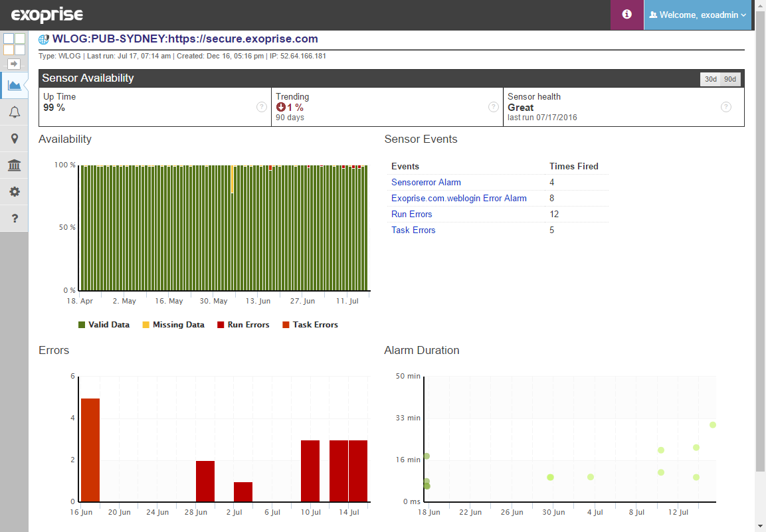Image resolution: width=766 pixels, height=532 pixels.
Task: Click the Times Fired column header
Action: [x=573, y=167]
